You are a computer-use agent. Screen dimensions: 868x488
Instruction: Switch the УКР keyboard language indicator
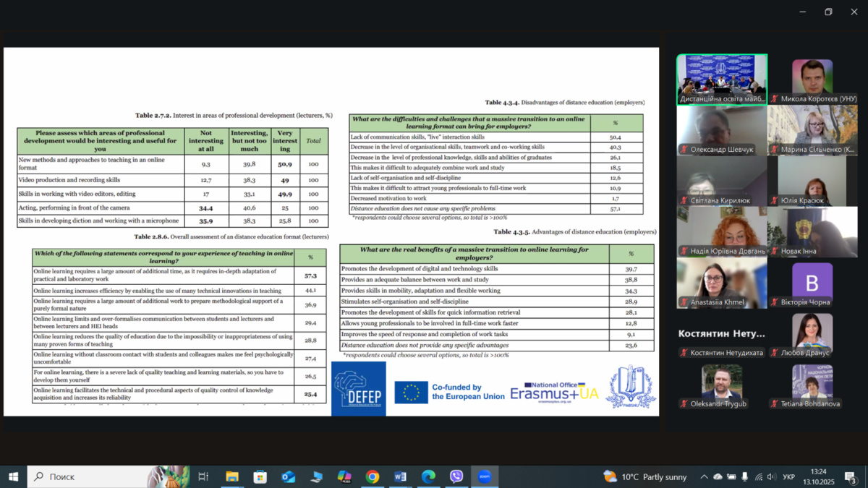[x=789, y=477]
